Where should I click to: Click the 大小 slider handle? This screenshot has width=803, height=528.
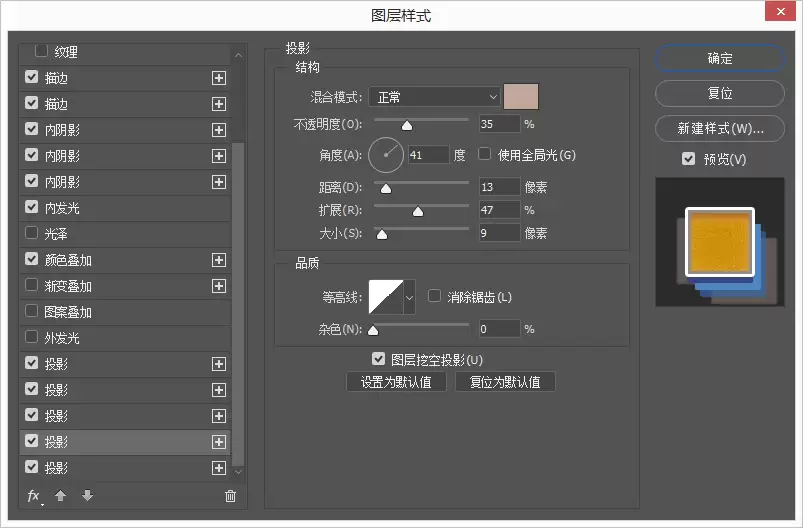pos(382,235)
